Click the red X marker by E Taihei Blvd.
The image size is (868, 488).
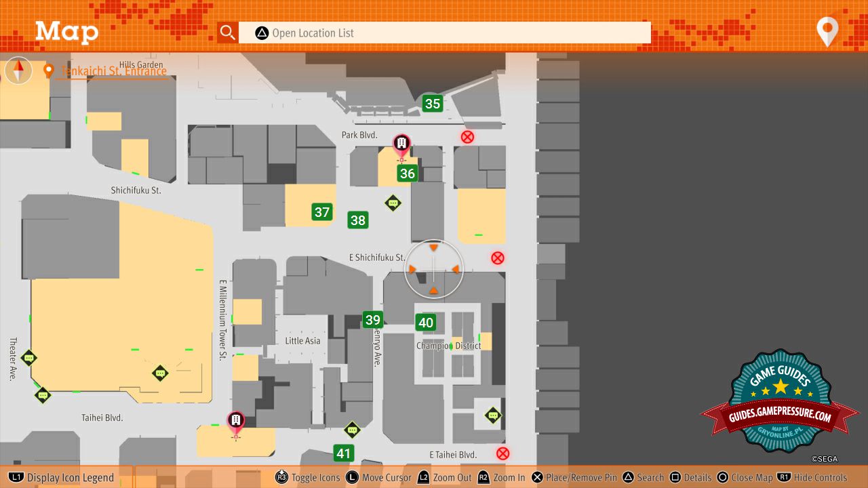(x=502, y=453)
